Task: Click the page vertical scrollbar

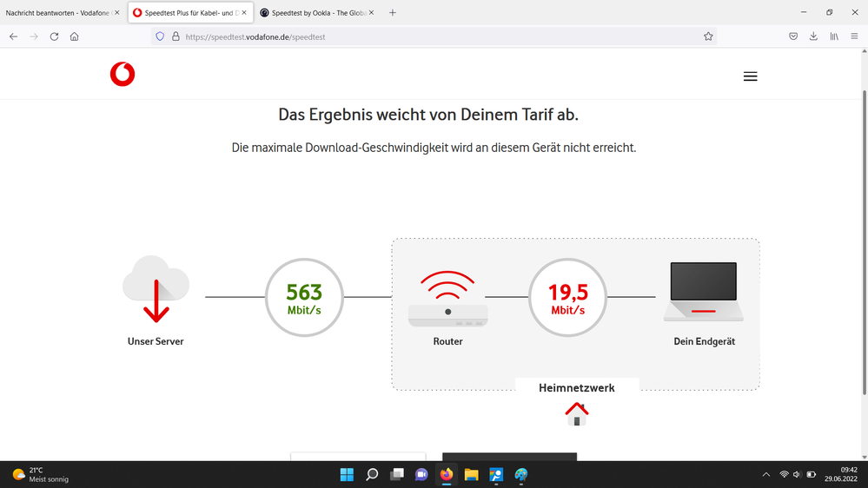Action: coord(865,242)
